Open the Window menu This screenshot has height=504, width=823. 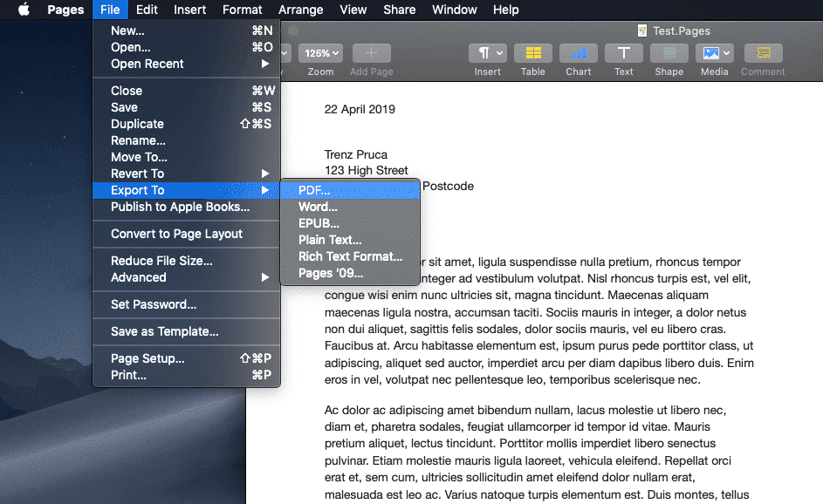[455, 10]
